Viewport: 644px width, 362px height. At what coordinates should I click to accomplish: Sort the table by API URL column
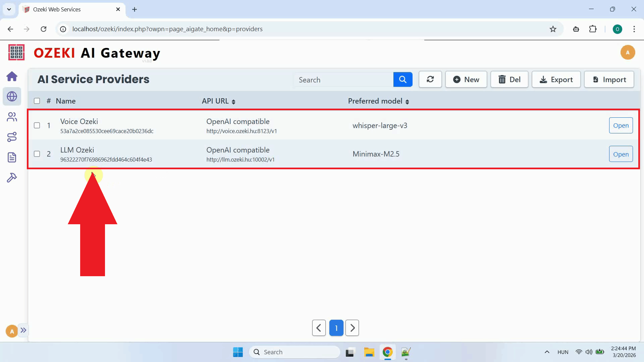[x=233, y=101]
